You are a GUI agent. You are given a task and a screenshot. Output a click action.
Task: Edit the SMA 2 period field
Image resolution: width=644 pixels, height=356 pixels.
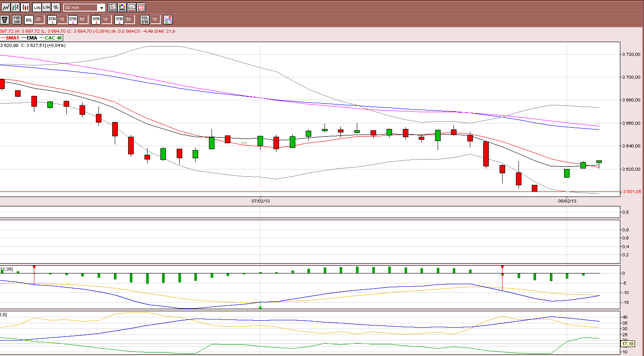click(129, 19)
